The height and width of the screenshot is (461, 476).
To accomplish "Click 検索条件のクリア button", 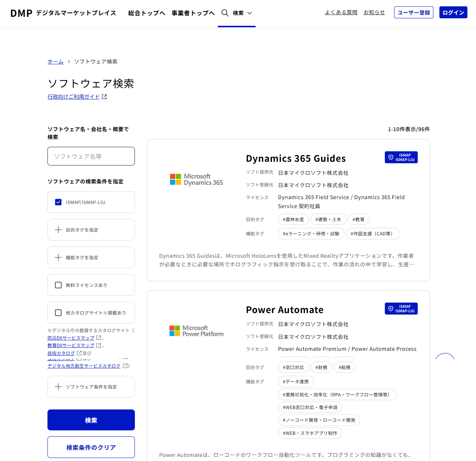I will point(91,447).
